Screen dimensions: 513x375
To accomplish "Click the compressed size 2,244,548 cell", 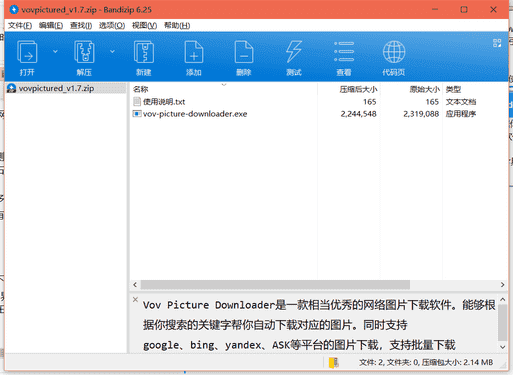I will pos(358,114).
